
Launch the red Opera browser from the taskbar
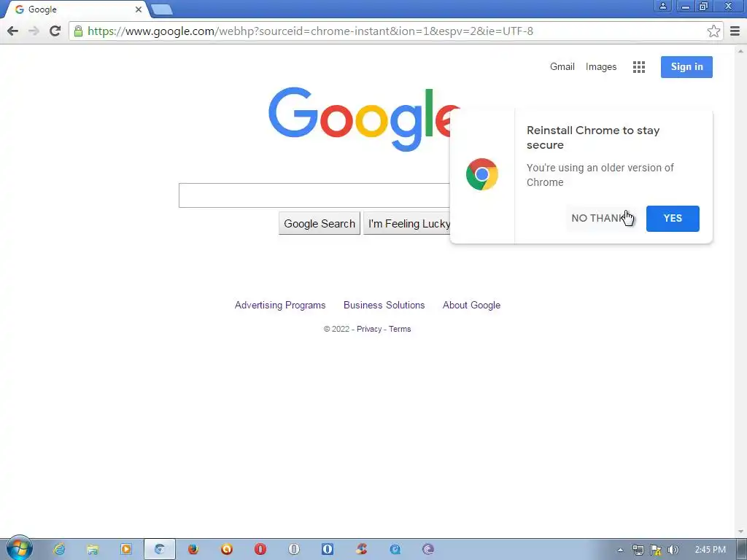(x=260, y=550)
